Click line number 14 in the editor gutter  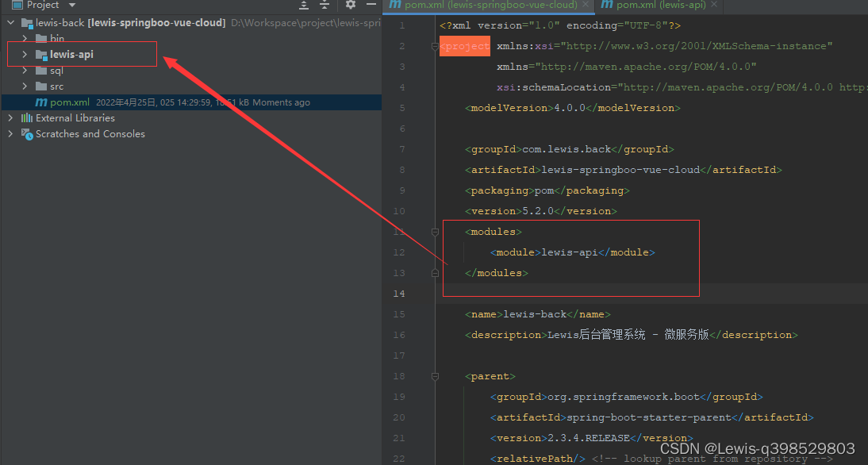[x=399, y=294]
